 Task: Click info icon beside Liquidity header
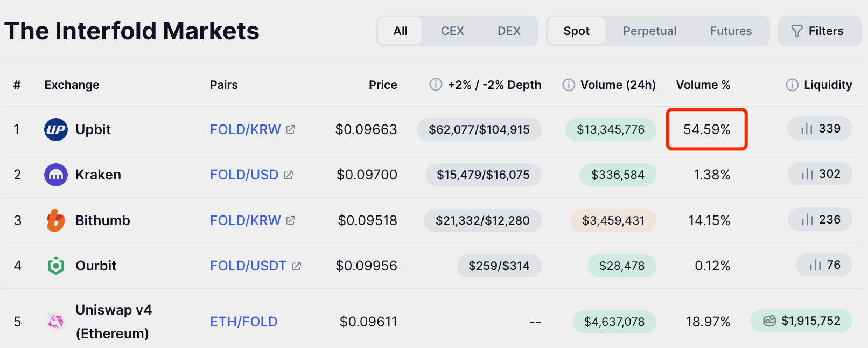click(x=792, y=85)
